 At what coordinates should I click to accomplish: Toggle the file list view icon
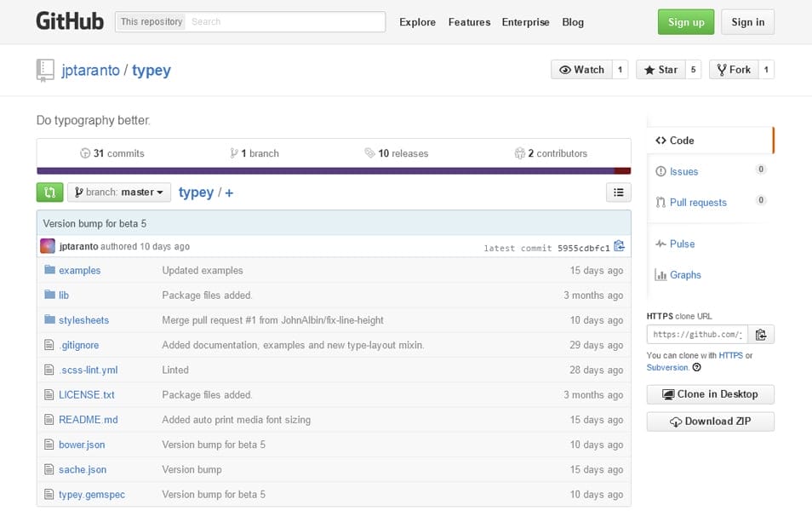(x=618, y=192)
